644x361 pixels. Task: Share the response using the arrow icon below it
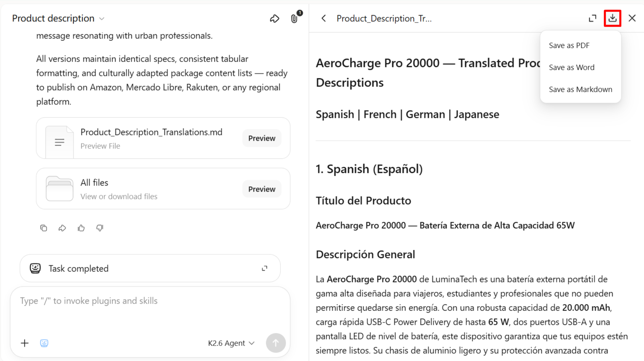(x=62, y=228)
